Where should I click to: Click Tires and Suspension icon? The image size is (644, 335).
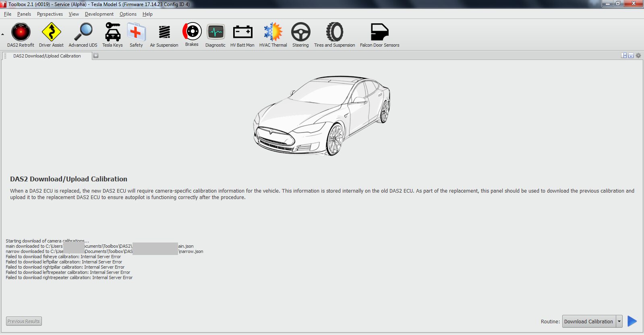334,33
